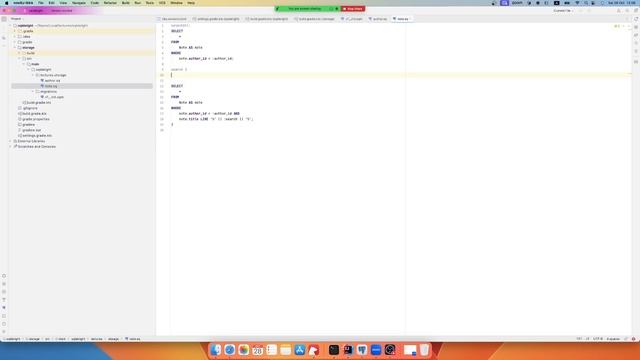Open the Refactor menu
640x360 pixels.
(x=110, y=3)
